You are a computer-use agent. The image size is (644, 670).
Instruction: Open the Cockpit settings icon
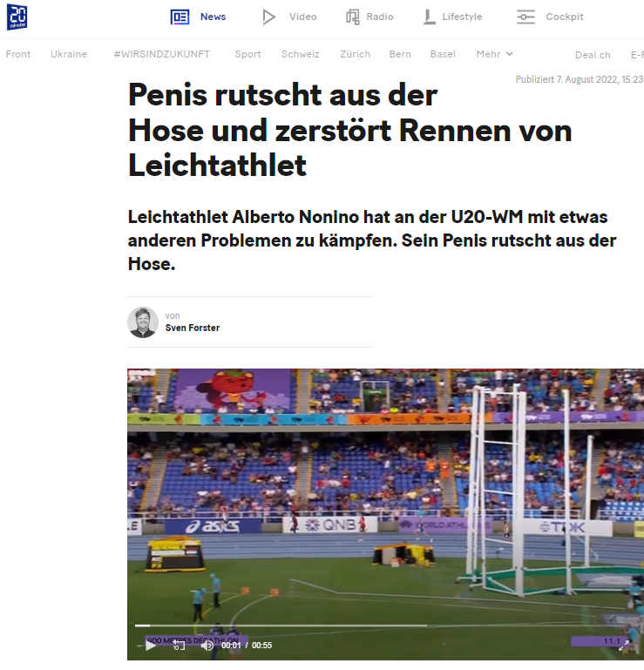point(525,17)
